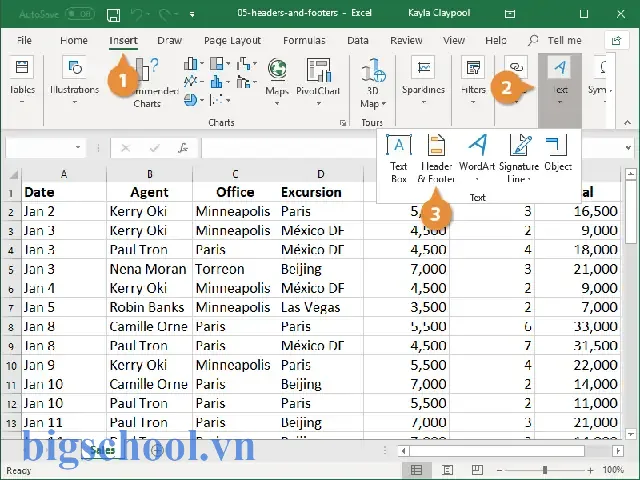The image size is (640, 480).
Task: Open the Help tab
Action: 496,40
